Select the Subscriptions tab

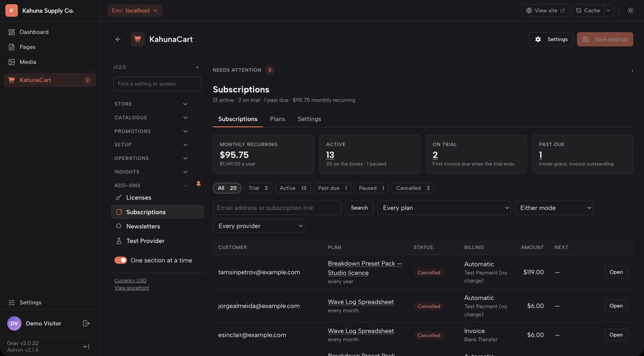(x=238, y=119)
